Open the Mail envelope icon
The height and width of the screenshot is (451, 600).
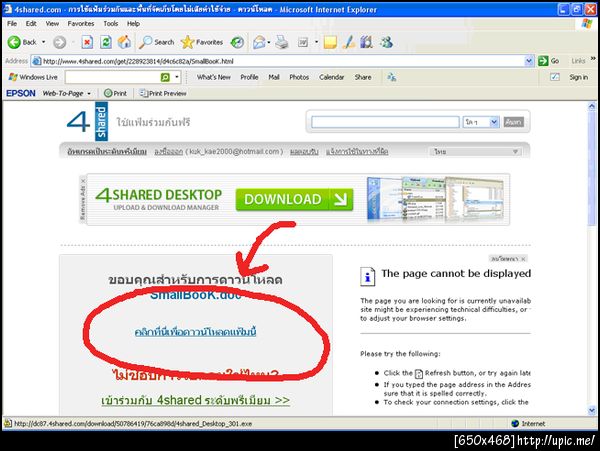pyautogui.click(x=259, y=42)
